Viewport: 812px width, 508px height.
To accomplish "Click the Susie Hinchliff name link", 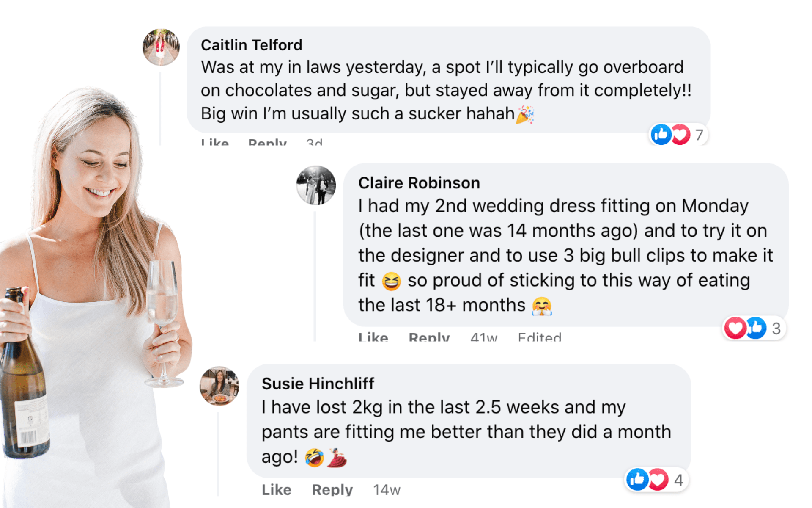I will coord(318,384).
